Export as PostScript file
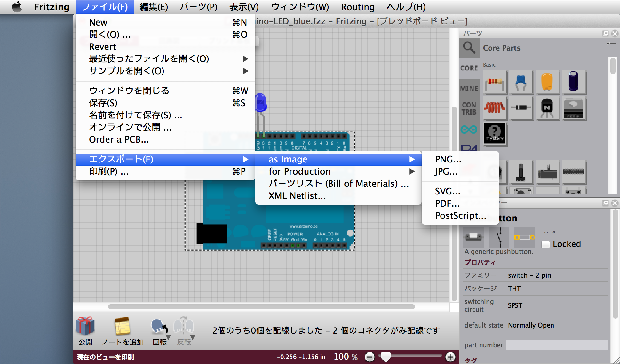The height and width of the screenshot is (364, 620). (x=460, y=216)
